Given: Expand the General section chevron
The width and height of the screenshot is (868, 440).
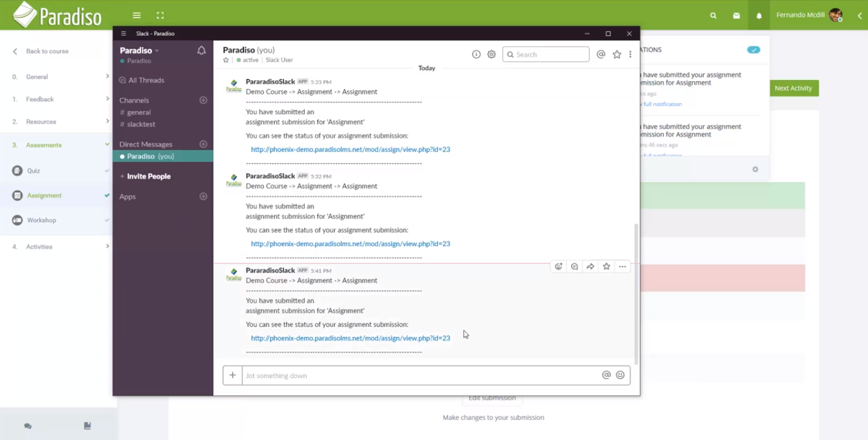Looking at the screenshot, I should (107, 76).
